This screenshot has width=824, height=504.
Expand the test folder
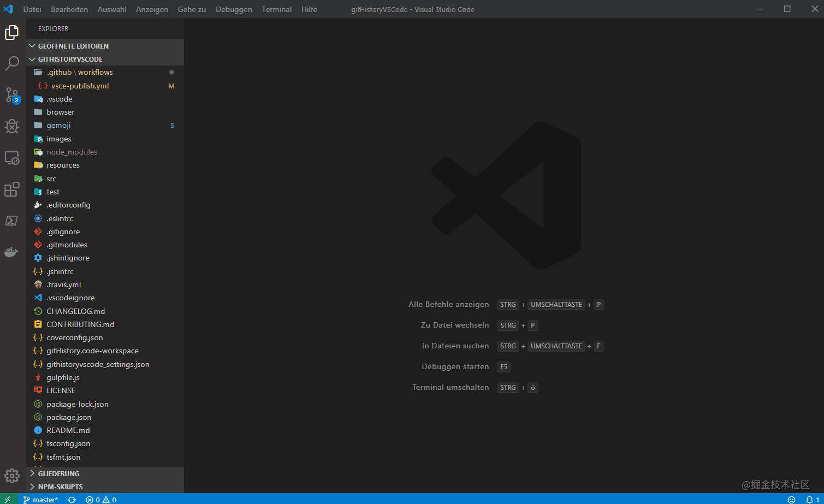(x=105, y=192)
